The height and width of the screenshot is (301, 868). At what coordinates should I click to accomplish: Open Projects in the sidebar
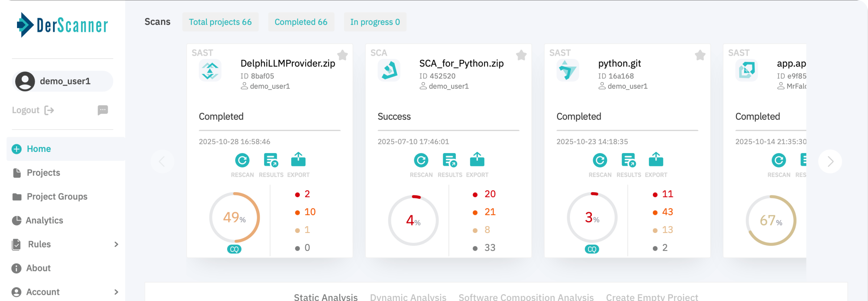coord(43,173)
